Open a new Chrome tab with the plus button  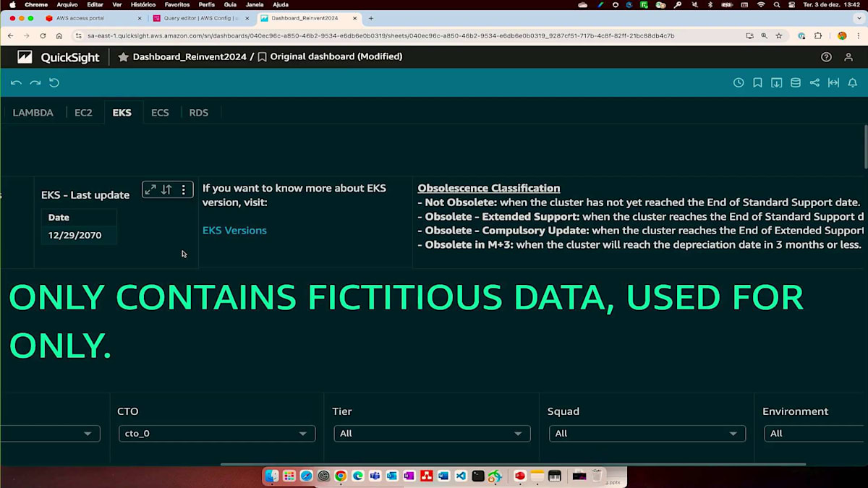point(371,18)
